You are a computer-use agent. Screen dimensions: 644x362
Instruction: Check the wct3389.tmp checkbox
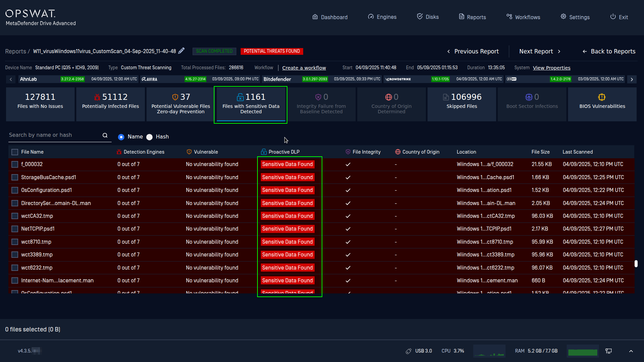point(15,255)
